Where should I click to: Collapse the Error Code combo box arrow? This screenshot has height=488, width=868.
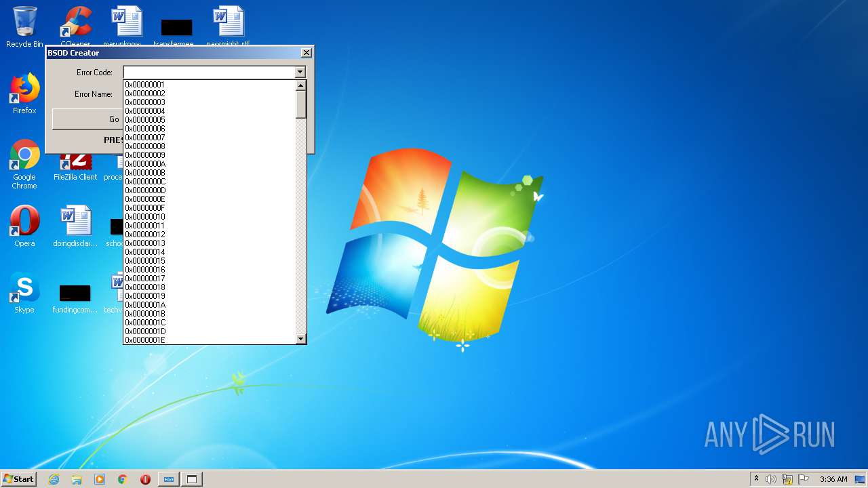click(x=300, y=72)
